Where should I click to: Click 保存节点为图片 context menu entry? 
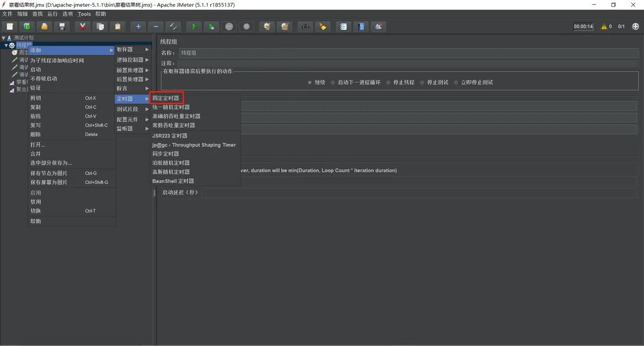(71, 173)
